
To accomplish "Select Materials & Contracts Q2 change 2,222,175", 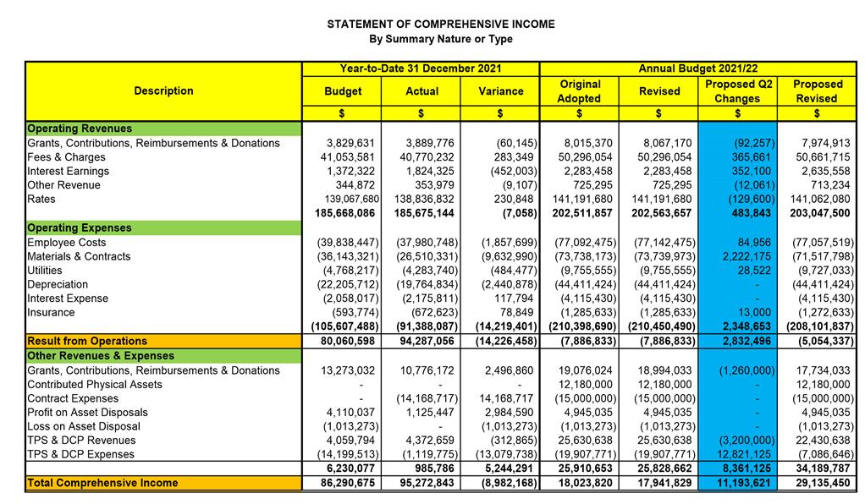I will pos(747,256).
